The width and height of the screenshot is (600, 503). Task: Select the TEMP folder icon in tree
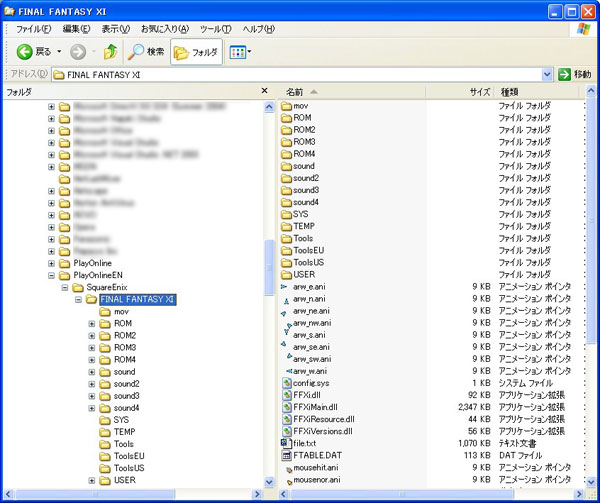tap(105, 432)
